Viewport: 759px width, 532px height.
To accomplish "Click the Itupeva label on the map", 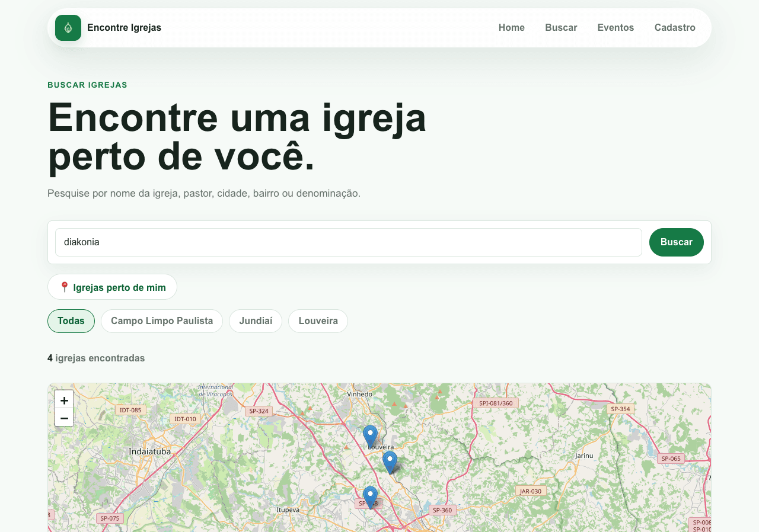I will click(x=288, y=509).
